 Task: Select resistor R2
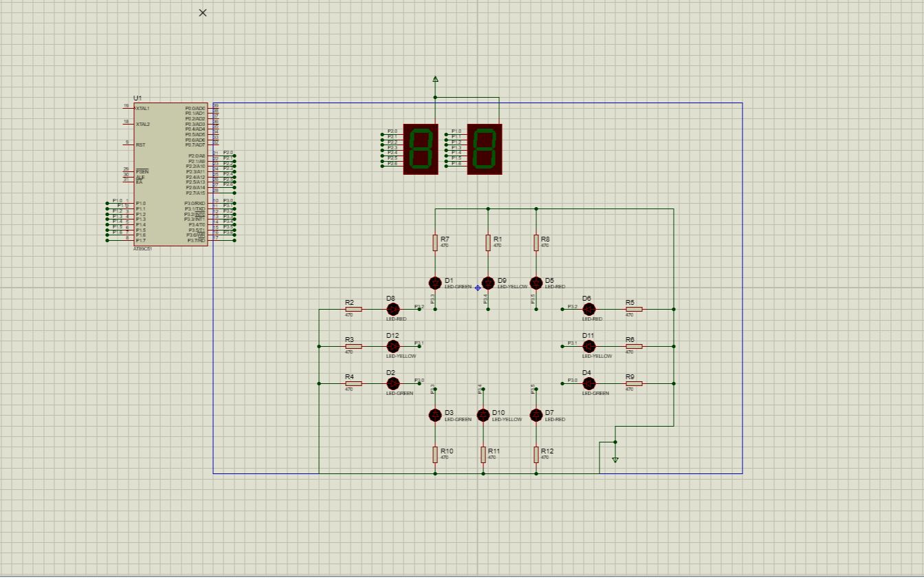tap(353, 309)
